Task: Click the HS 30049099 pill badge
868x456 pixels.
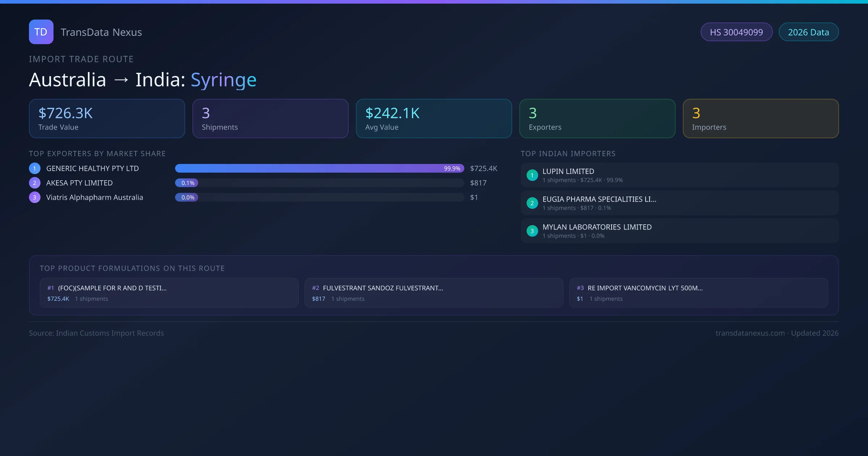Action: [736, 32]
